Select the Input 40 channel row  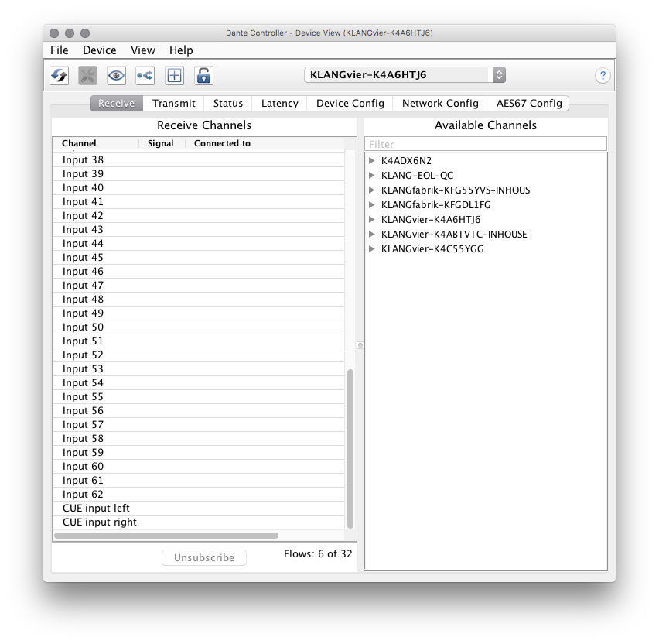coord(199,187)
